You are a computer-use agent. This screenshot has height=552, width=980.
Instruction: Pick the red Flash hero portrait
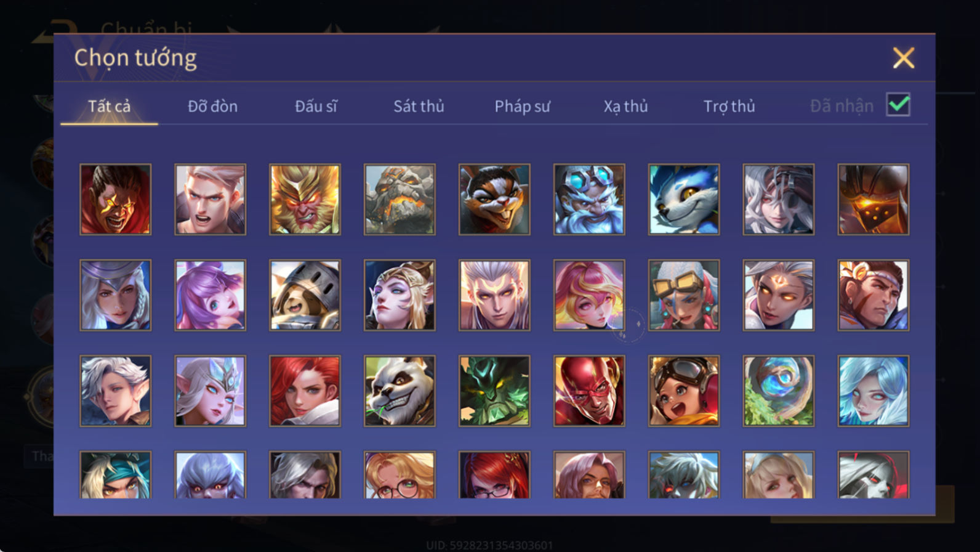(589, 391)
